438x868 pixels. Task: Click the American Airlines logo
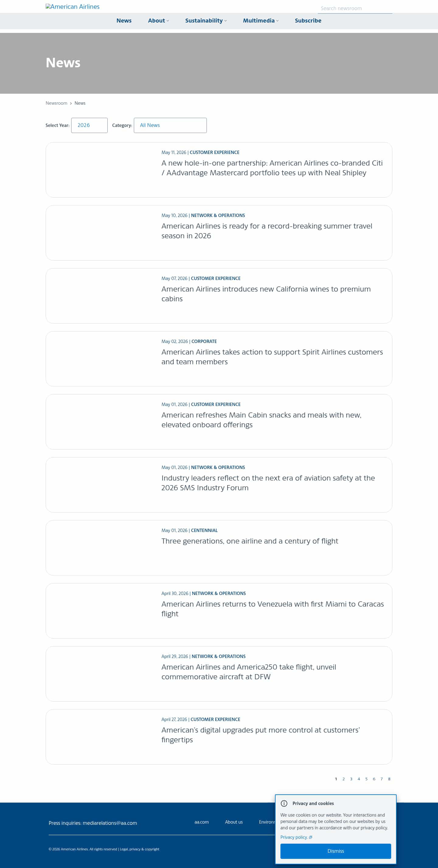(x=72, y=7)
